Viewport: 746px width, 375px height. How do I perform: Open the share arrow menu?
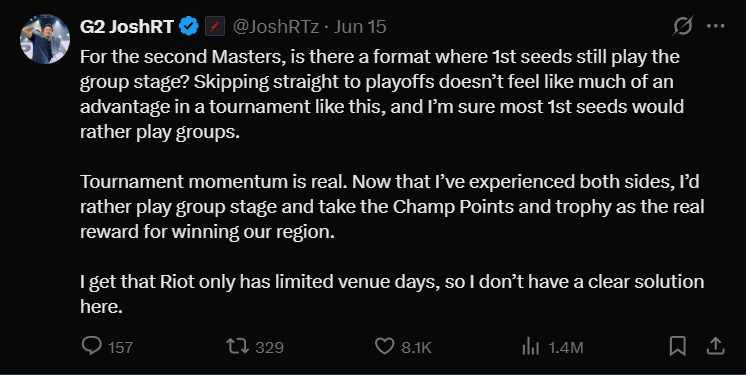coord(715,346)
